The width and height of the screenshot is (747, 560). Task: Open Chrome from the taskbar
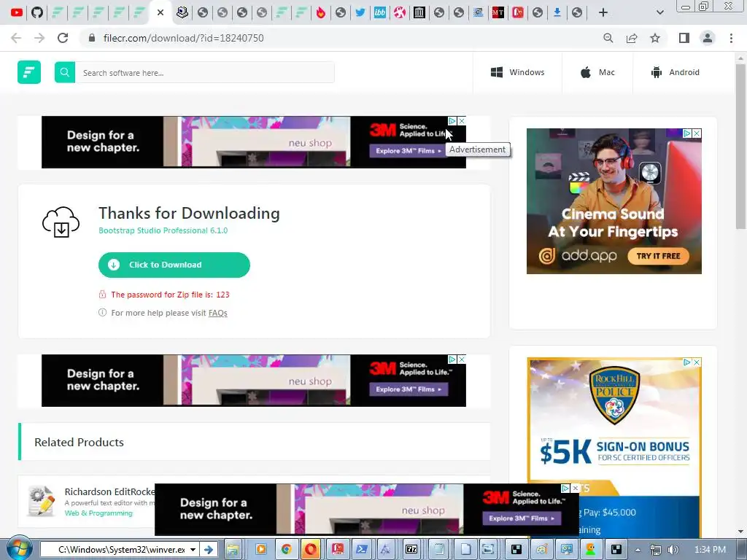286,550
